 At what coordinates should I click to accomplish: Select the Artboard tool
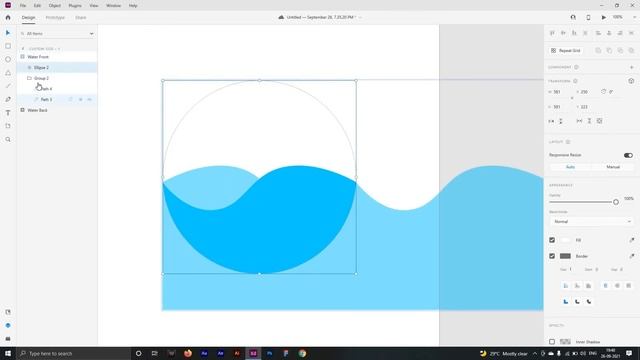[8, 126]
